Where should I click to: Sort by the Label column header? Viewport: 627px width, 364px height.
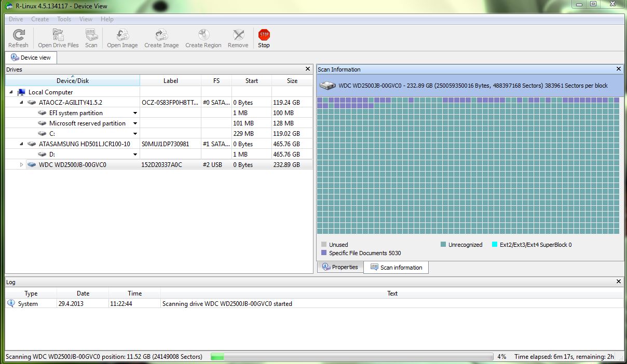171,80
